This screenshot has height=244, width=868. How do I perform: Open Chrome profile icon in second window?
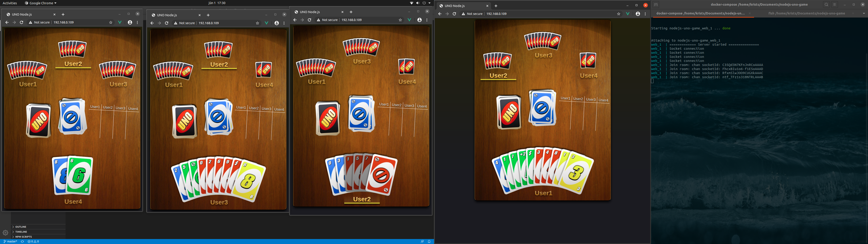277,23
